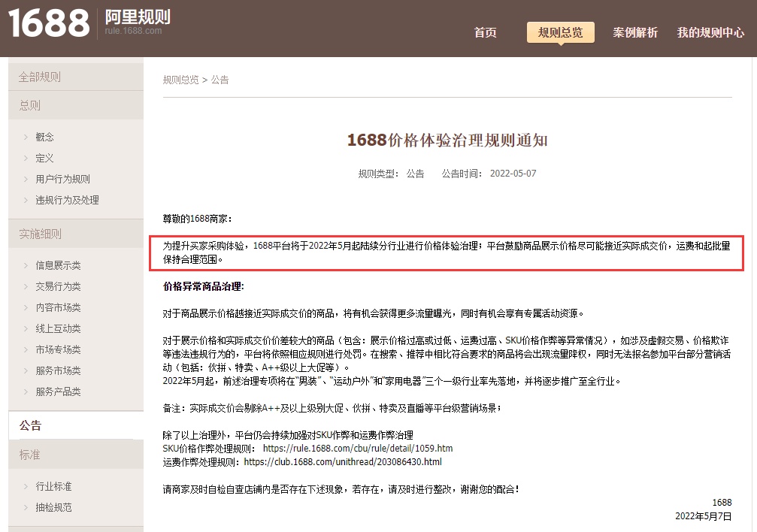757x532 pixels.
Task: Click the chevron arrow beside 市场专场类
Action: pyautogui.click(x=26, y=349)
